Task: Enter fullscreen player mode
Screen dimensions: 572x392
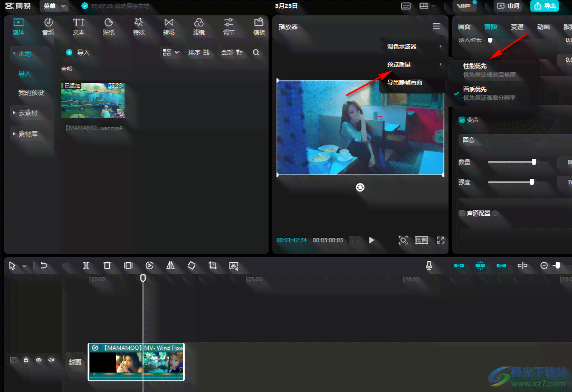Action: tap(441, 240)
